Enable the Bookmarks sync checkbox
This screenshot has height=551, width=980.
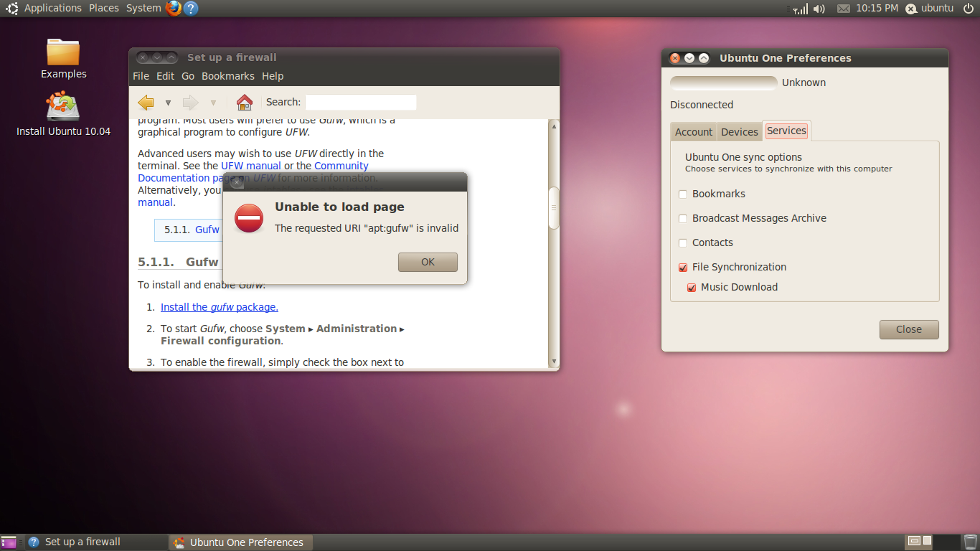point(683,194)
